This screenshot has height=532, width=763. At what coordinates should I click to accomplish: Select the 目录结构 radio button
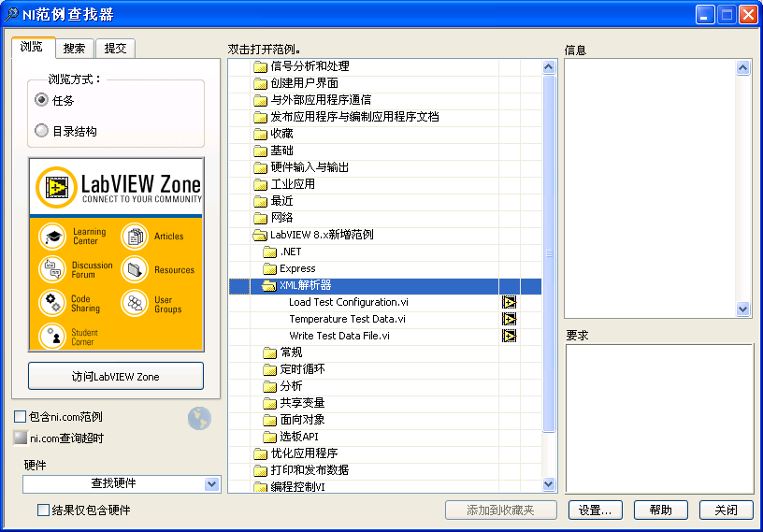coord(41,131)
